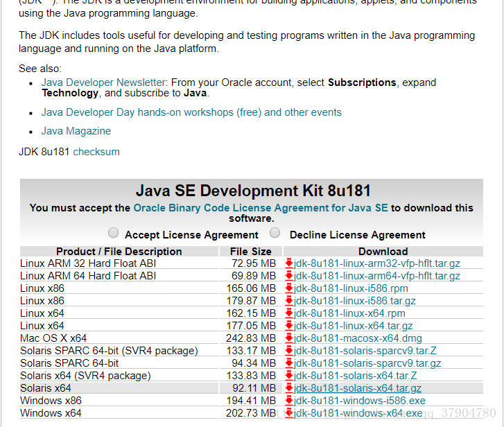Click red download arrow for linux-i586.rpm

click(x=289, y=288)
